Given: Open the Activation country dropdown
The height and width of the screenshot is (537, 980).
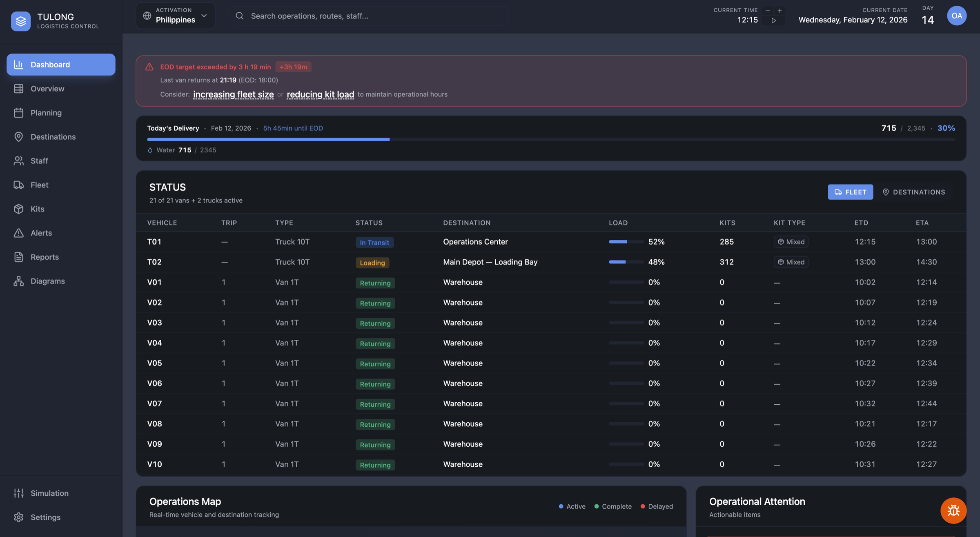Looking at the screenshot, I should pyautogui.click(x=175, y=16).
